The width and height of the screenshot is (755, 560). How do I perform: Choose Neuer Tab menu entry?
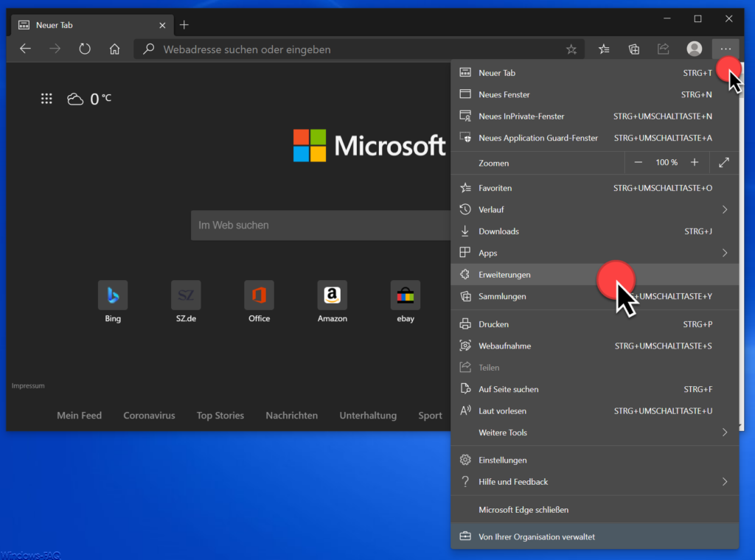(x=595, y=73)
